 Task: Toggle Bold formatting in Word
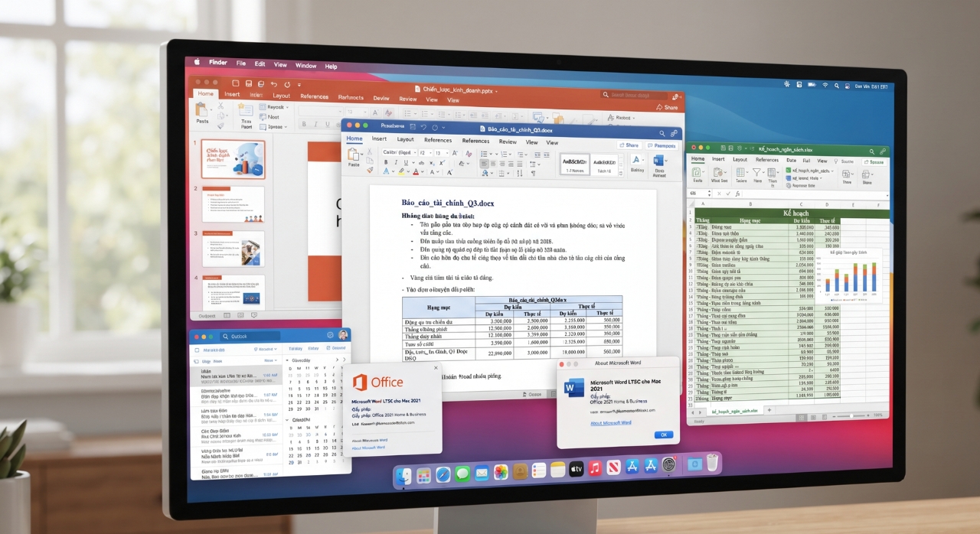(x=386, y=162)
